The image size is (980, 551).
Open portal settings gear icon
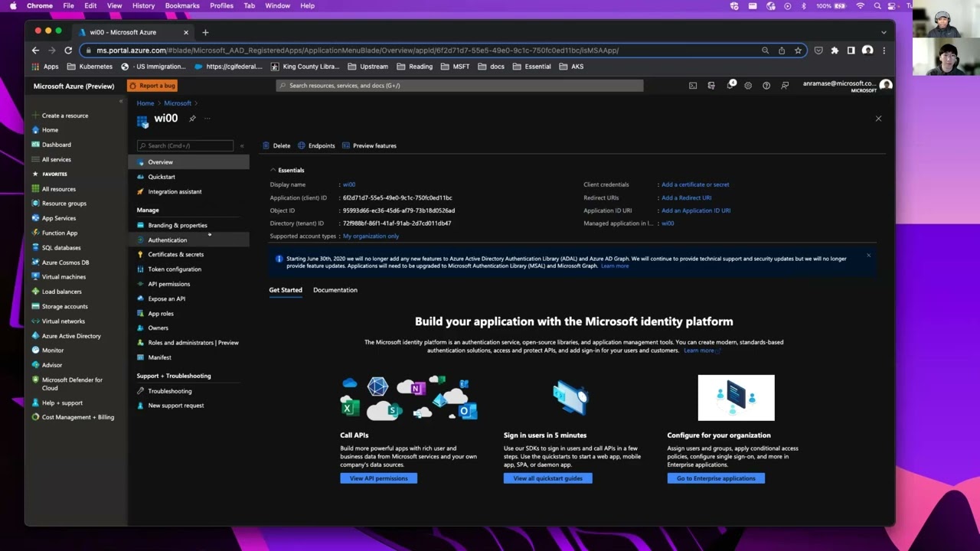pos(748,86)
